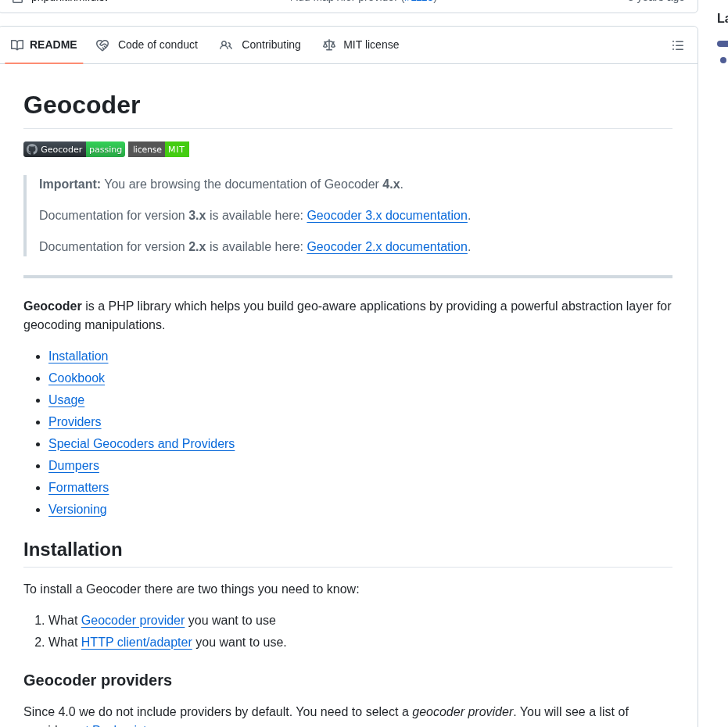Click the PHP language dot under Languages
The image size is (728, 727).
[723, 61]
